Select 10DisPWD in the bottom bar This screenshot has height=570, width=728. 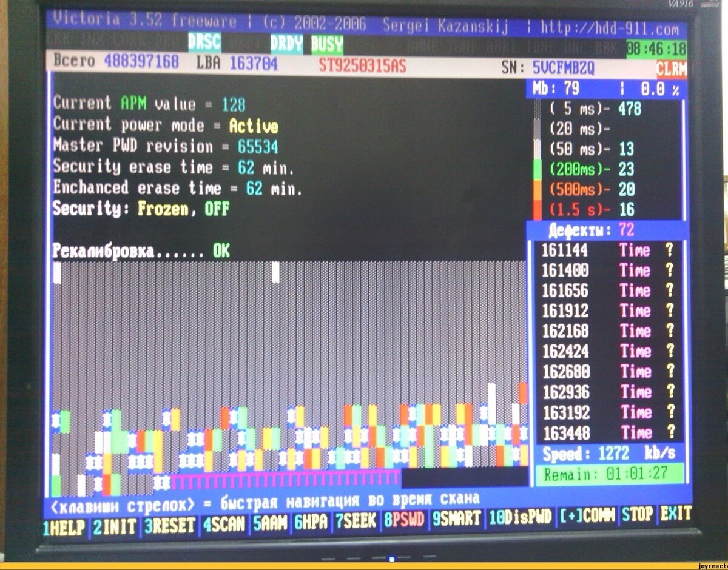[x=521, y=517]
